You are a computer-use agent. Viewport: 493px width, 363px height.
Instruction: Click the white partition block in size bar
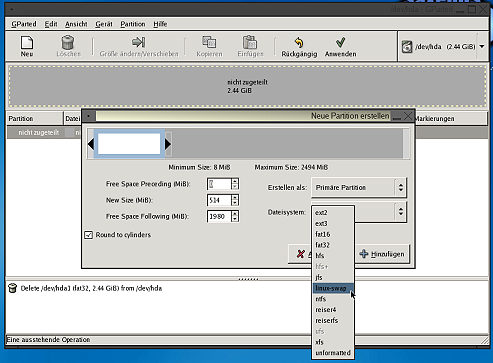(129, 144)
